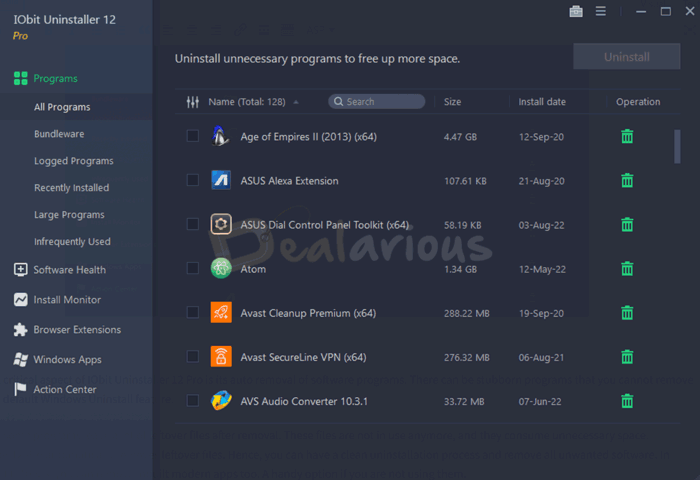Viewport: 700px width, 480px height.
Task: Click the 03-Aug-22 install date
Action: tap(541, 225)
